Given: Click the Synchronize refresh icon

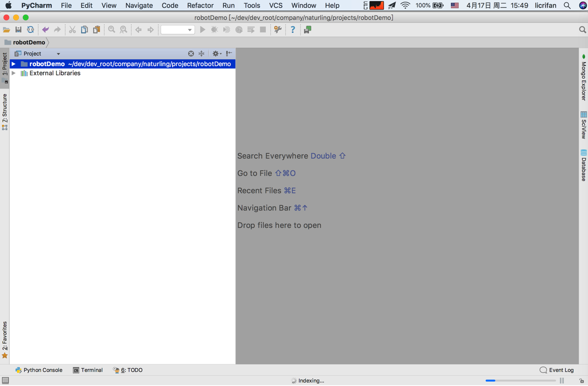Looking at the screenshot, I should click(x=30, y=30).
